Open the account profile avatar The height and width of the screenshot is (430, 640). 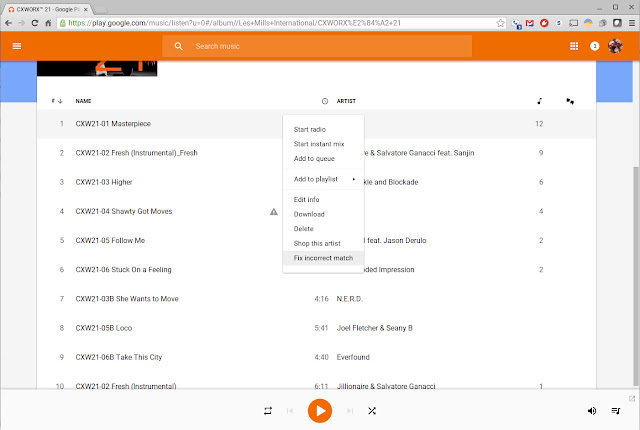615,46
